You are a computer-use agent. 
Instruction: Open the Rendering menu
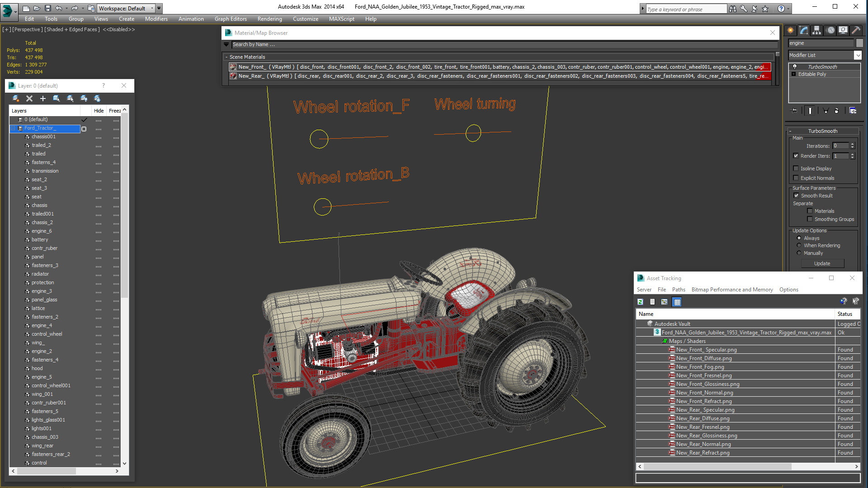tap(269, 19)
